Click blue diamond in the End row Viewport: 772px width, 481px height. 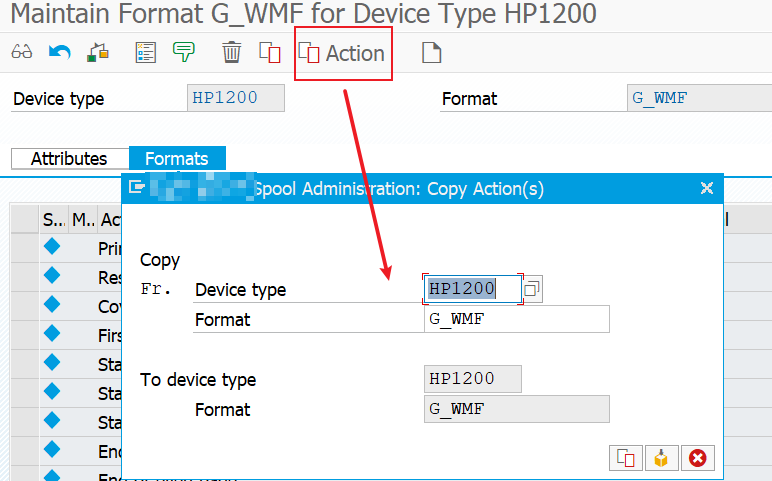click(52, 449)
